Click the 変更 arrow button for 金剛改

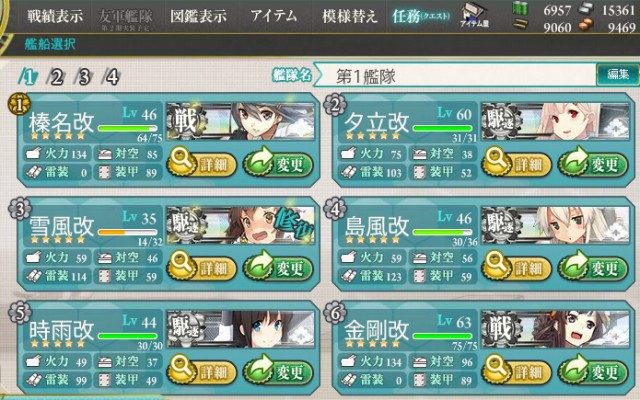click(x=593, y=371)
